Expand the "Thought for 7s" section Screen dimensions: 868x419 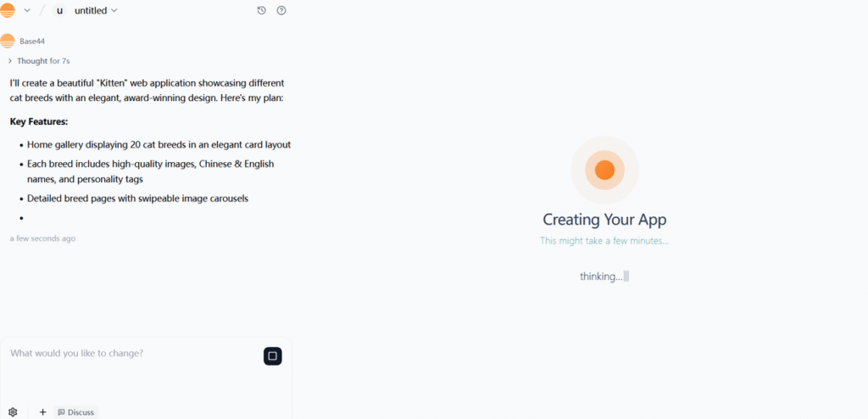[x=38, y=61]
